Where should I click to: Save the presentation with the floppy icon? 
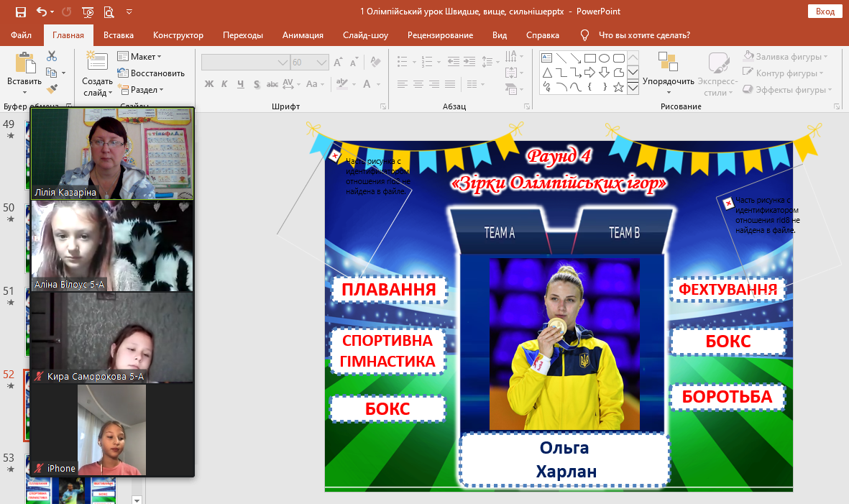[21, 12]
